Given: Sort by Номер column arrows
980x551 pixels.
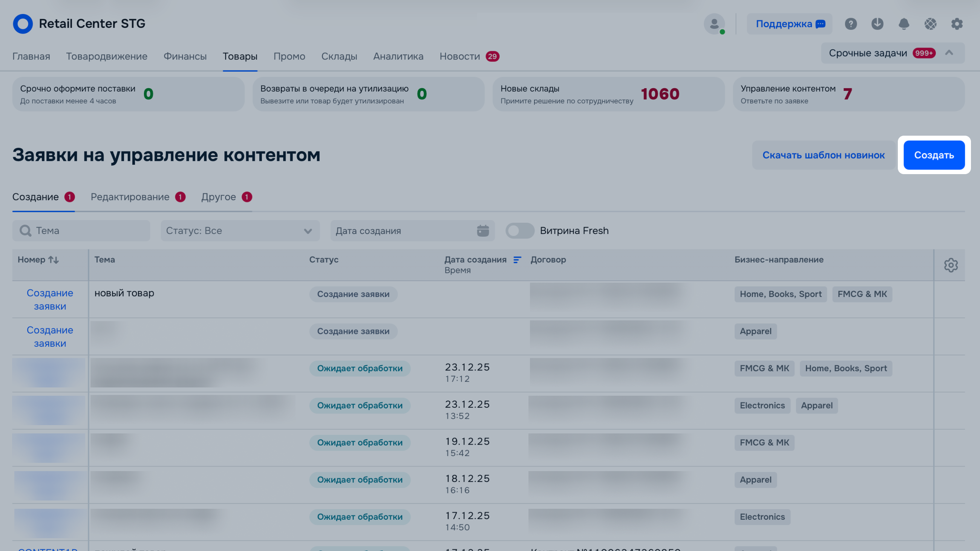Looking at the screenshot, I should pyautogui.click(x=53, y=260).
